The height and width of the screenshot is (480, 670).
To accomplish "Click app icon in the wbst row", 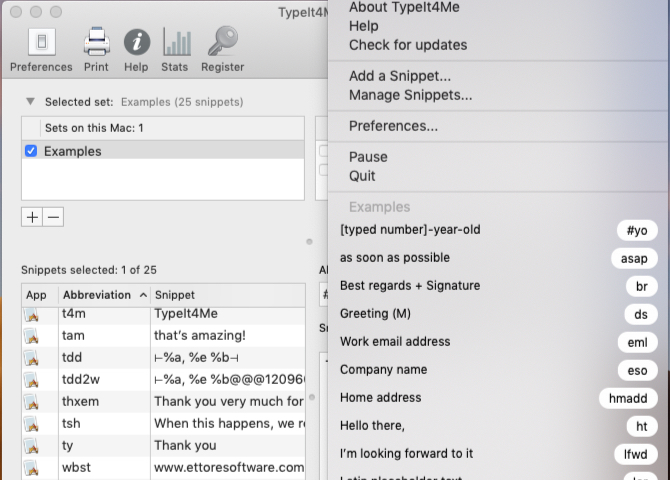I will tap(32, 468).
